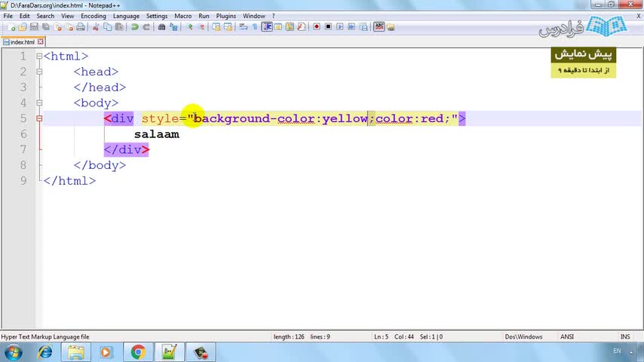The image size is (644, 362).
Task: Toggle word wrap in the toolbar
Action: point(243,27)
